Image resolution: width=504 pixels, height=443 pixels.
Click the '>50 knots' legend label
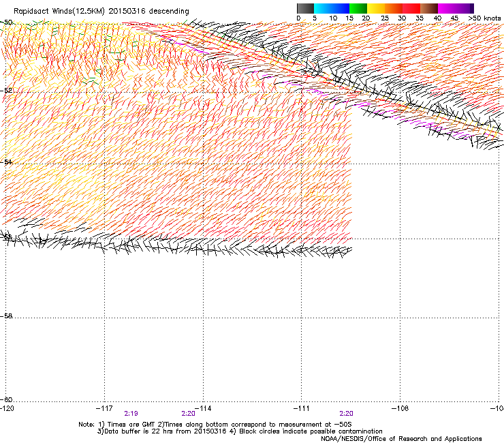(x=485, y=18)
